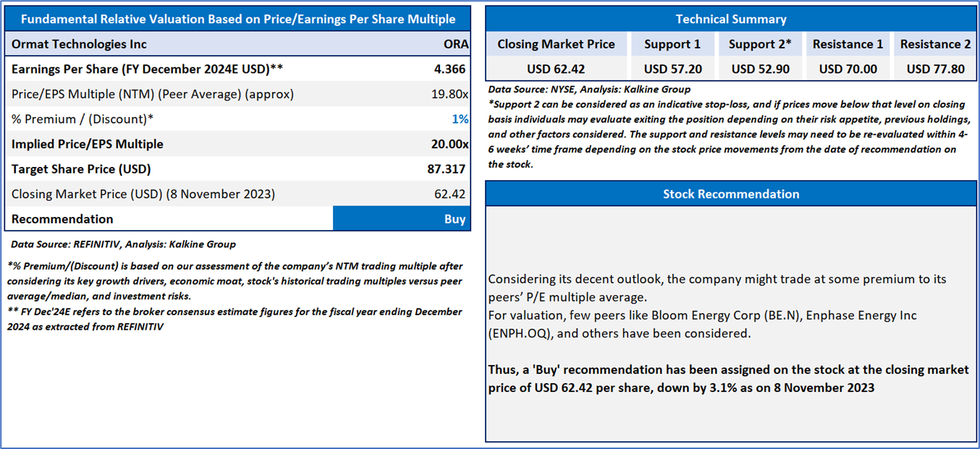Click the USD 77.80 resistance value
Screen dimensions: 980x449
[935, 69]
